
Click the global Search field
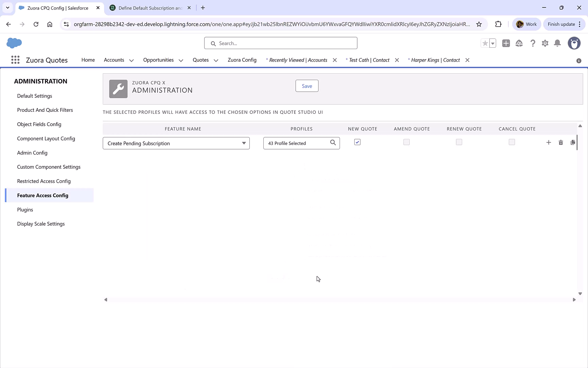280,43
